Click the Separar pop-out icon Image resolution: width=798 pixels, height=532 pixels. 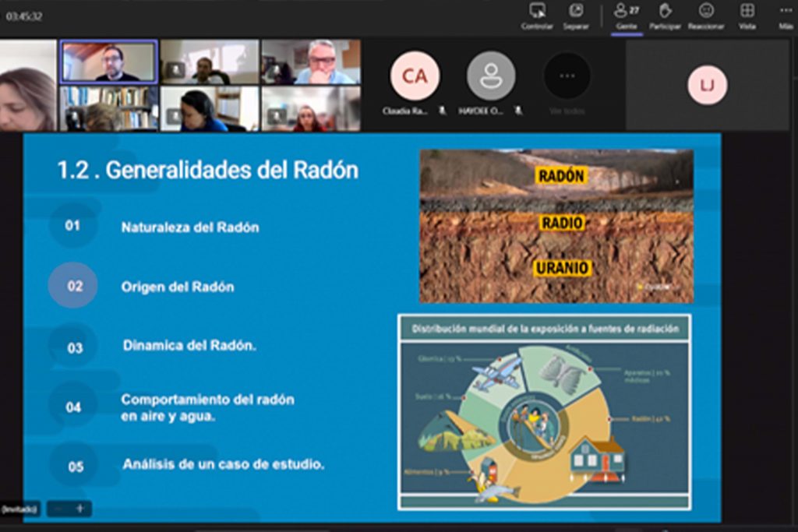pos(576,11)
